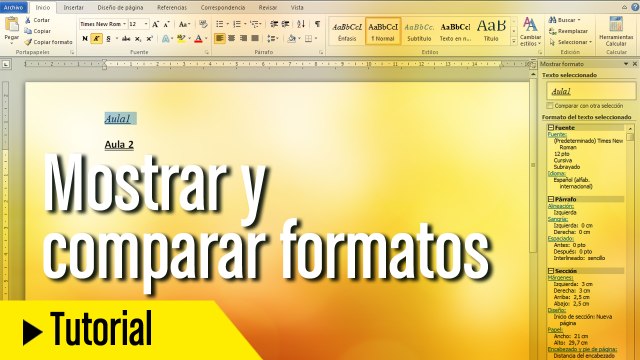This screenshot has height=360, width=640.
Task: Switch to the Correspondencia tab
Action: [222, 7]
